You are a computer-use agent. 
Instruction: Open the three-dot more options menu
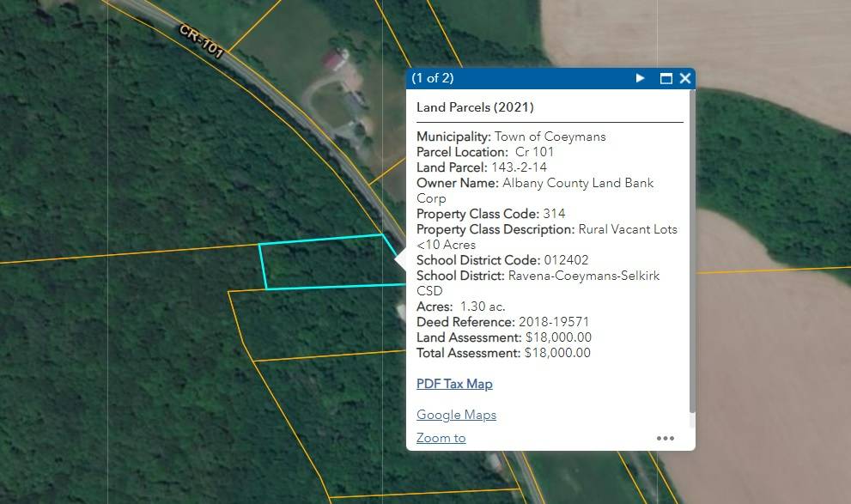coord(666,438)
